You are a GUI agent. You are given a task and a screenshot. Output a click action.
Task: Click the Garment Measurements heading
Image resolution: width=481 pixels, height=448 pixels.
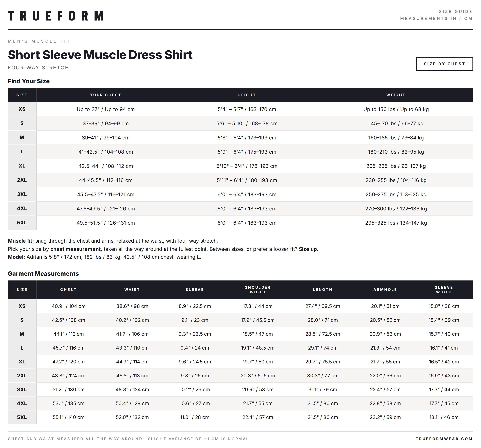pyautogui.click(x=43, y=274)
